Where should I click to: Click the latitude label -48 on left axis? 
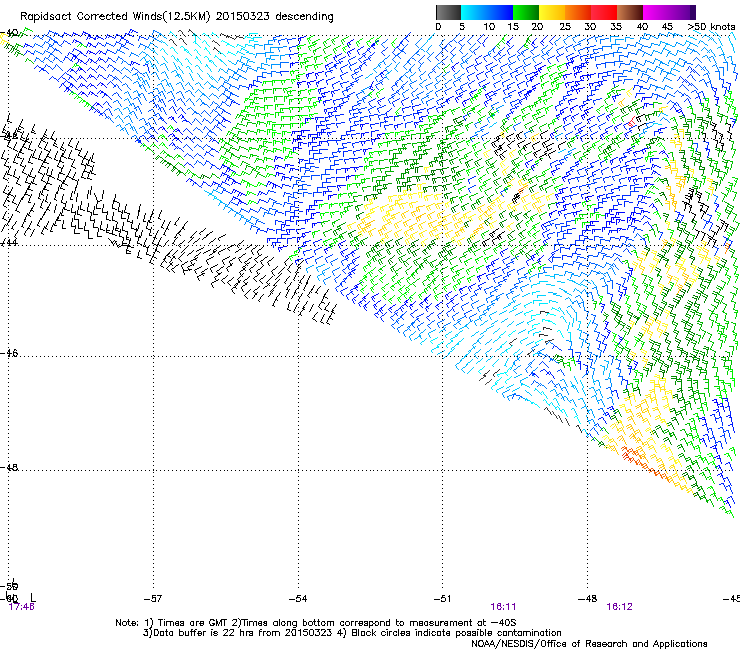(x=9, y=467)
